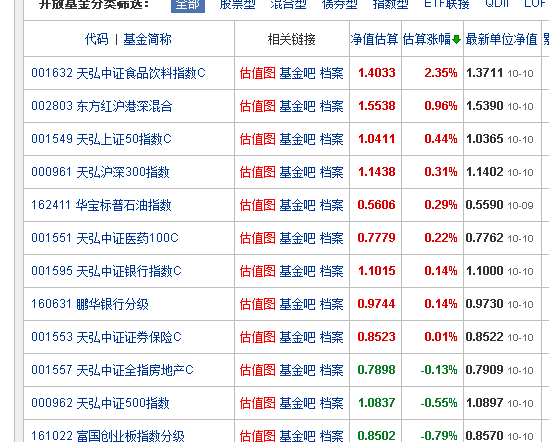Click estimated change -0.55%

coord(439,403)
